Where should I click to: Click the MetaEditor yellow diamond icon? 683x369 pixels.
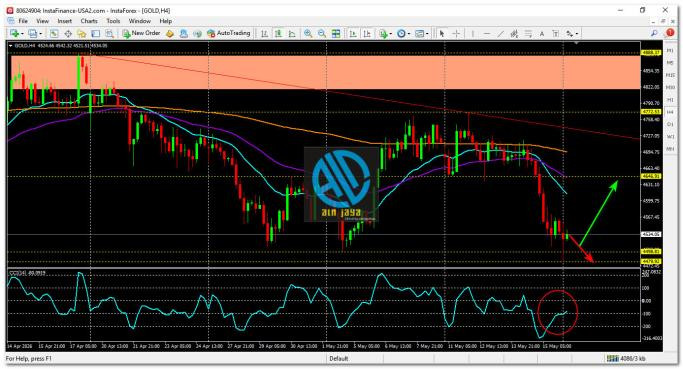[170, 34]
